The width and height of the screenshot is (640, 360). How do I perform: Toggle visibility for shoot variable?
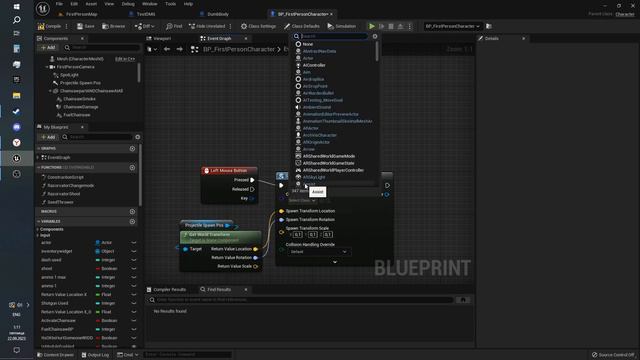(133, 269)
